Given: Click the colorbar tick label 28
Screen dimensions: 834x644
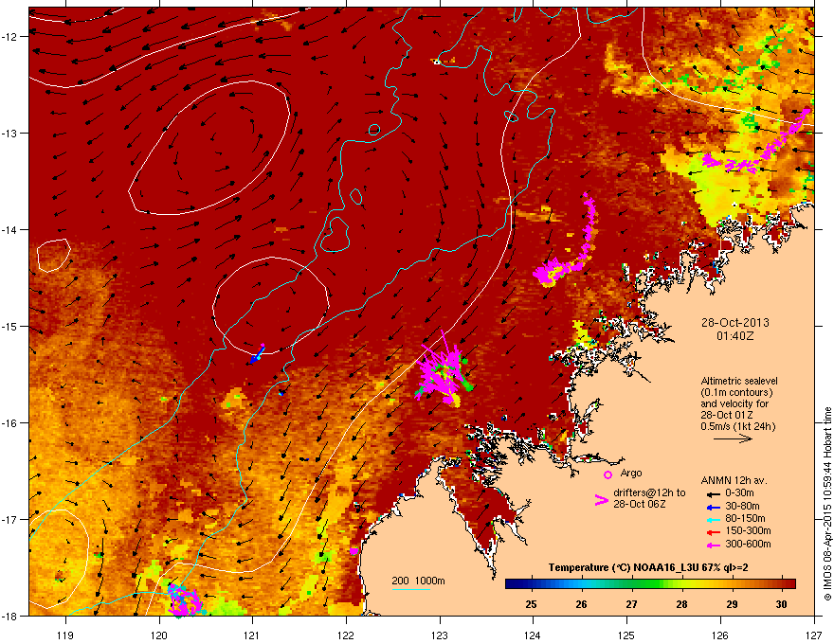Looking at the screenshot, I should [x=681, y=604].
